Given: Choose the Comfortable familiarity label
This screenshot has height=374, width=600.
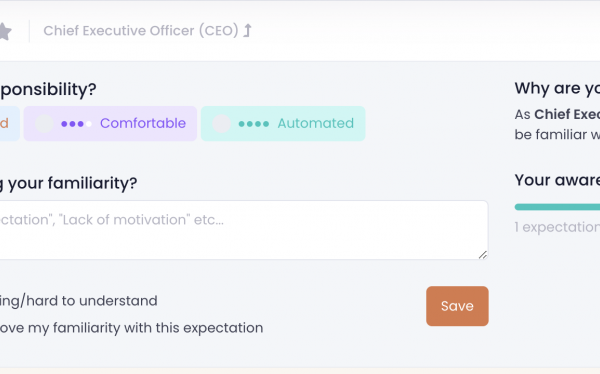Looking at the screenshot, I should (x=143, y=123).
